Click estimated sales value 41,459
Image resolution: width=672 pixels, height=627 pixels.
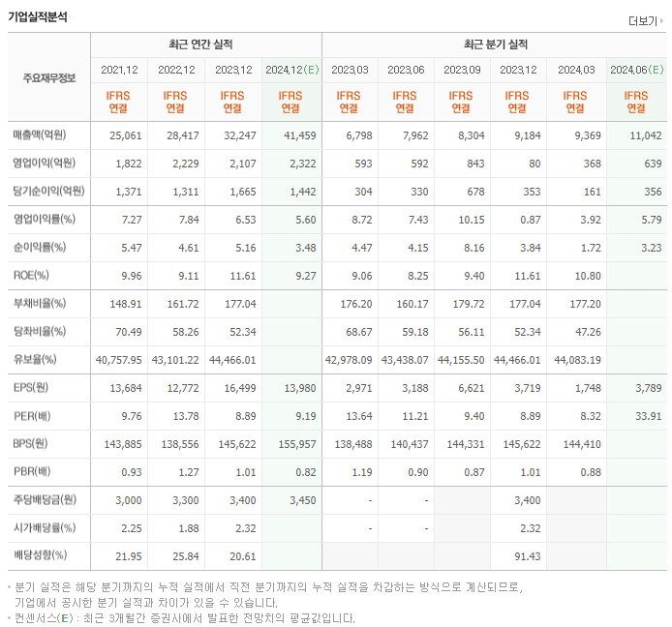coord(300,135)
